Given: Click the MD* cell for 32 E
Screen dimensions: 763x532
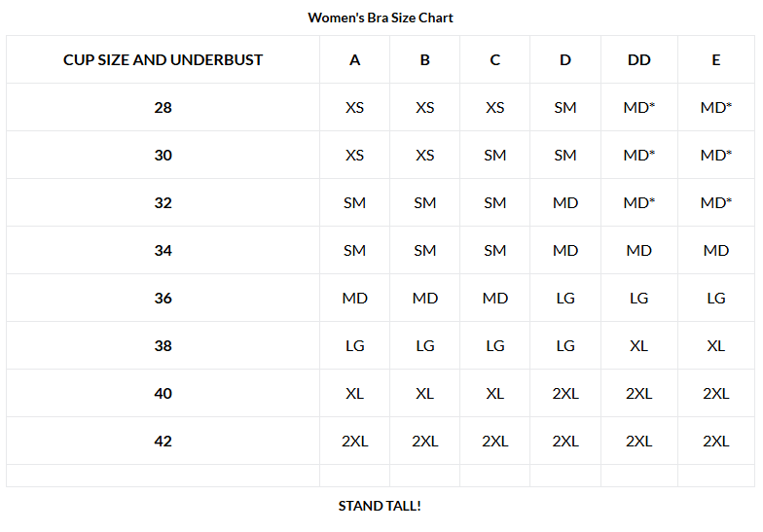Looking at the screenshot, I should click(x=716, y=202).
